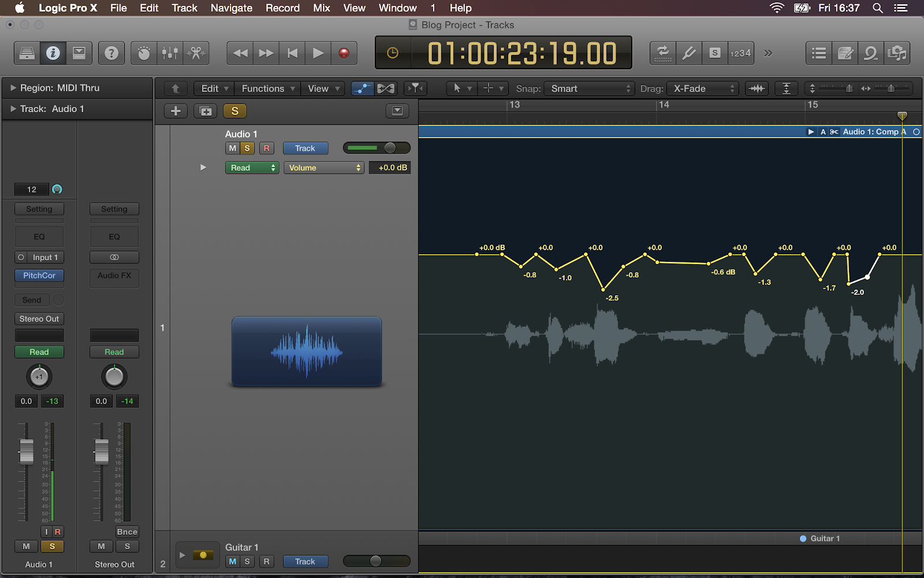
Task: Open the Library panel icon
Action: (x=27, y=53)
